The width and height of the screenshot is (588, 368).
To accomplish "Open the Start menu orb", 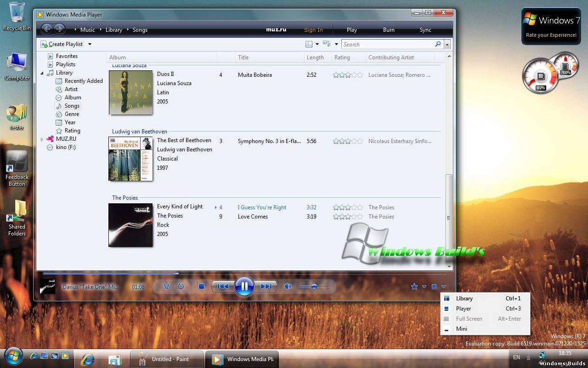I will tap(13, 356).
